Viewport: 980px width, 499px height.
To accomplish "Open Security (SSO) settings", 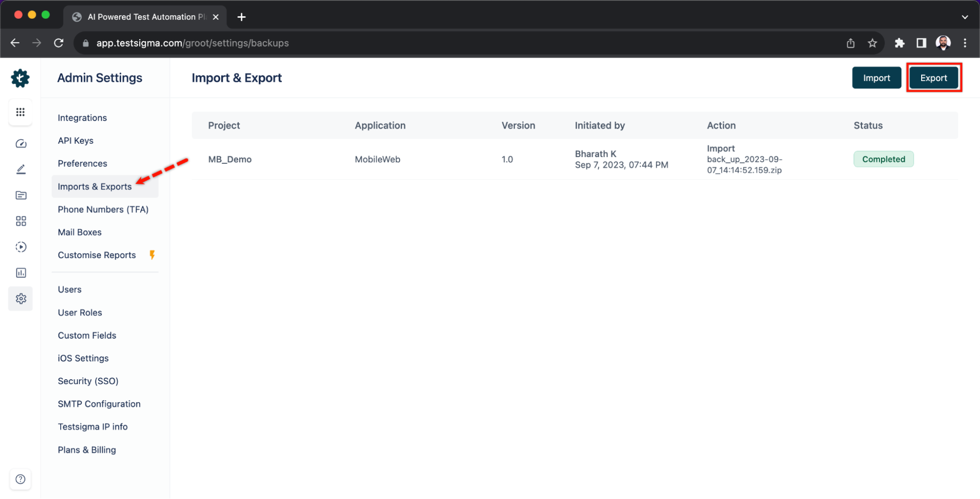I will pos(88,381).
